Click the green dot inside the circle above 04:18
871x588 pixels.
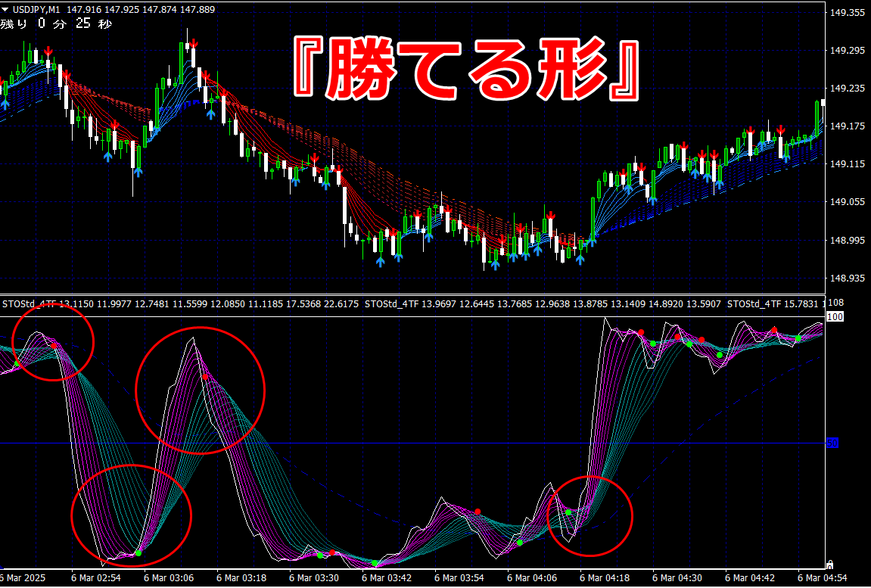click(x=568, y=512)
